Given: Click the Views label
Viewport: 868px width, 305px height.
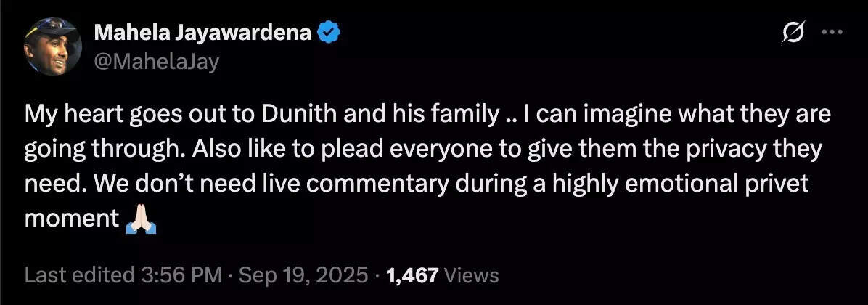Looking at the screenshot, I should [470, 275].
